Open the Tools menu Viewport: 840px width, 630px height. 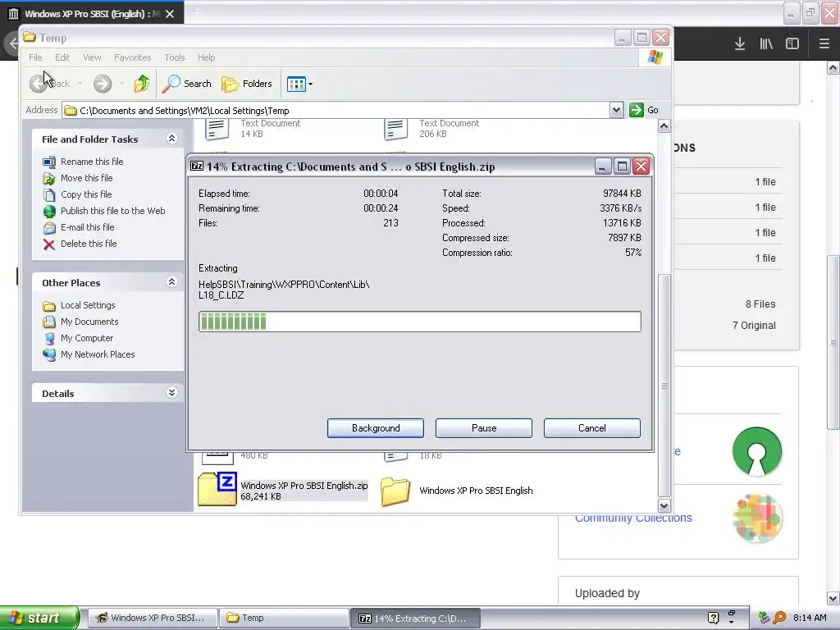(x=174, y=57)
